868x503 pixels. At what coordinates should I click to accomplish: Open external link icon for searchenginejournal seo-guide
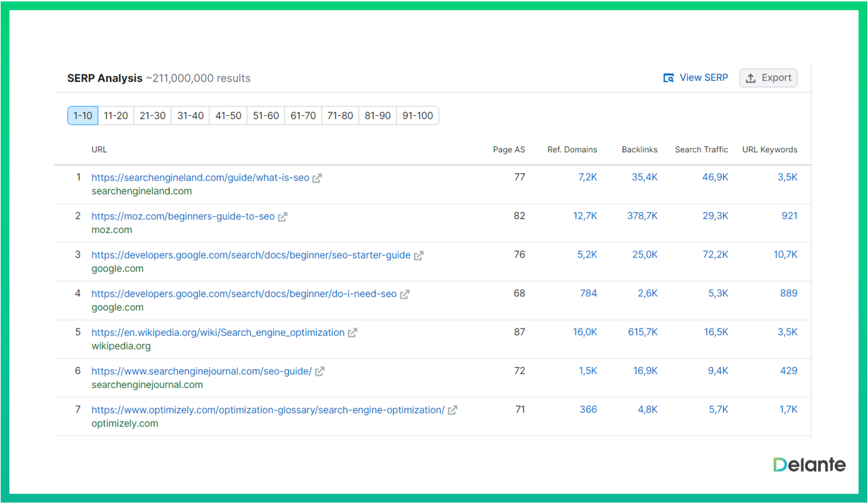click(x=319, y=372)
